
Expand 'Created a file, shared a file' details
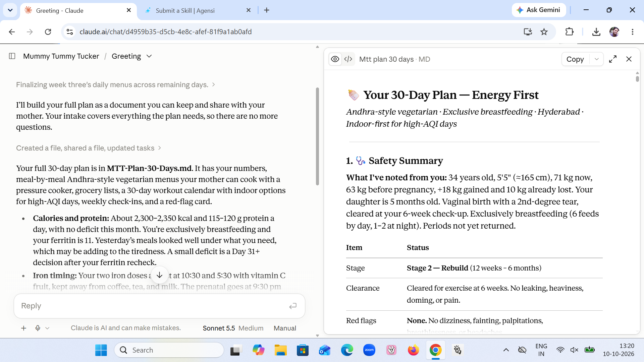[x=89, y=148]
